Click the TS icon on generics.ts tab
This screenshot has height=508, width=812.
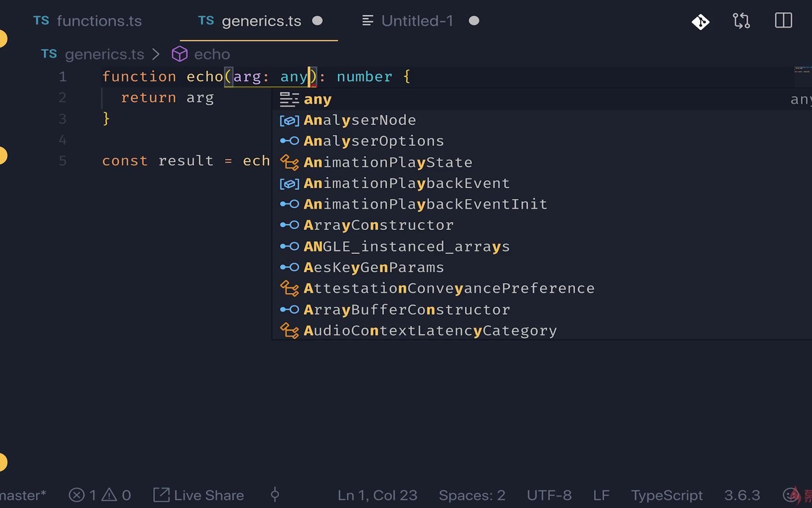click(x=206, y=21)
